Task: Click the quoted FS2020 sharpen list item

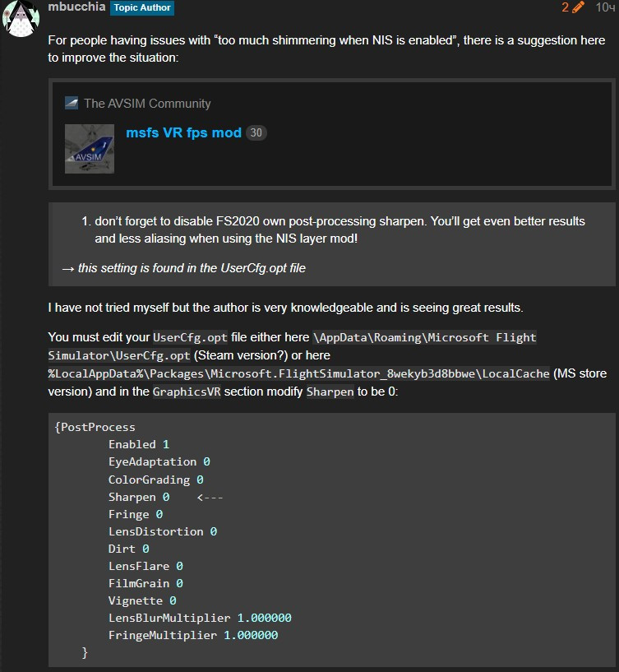Action: tap(340, 229)
